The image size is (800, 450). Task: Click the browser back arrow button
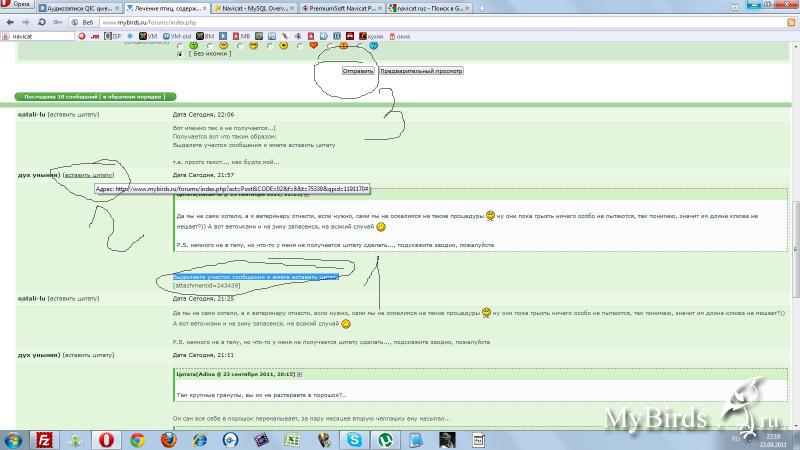8,20
